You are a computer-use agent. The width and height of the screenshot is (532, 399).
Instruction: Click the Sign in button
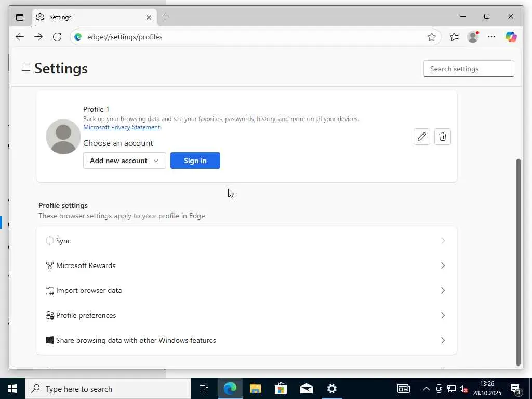pos(195,161)
